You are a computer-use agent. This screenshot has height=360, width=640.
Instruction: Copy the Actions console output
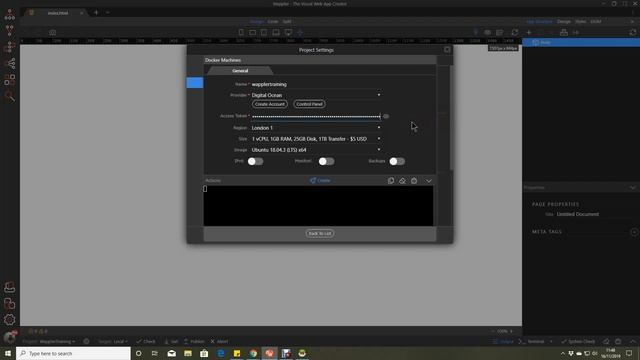391,181
